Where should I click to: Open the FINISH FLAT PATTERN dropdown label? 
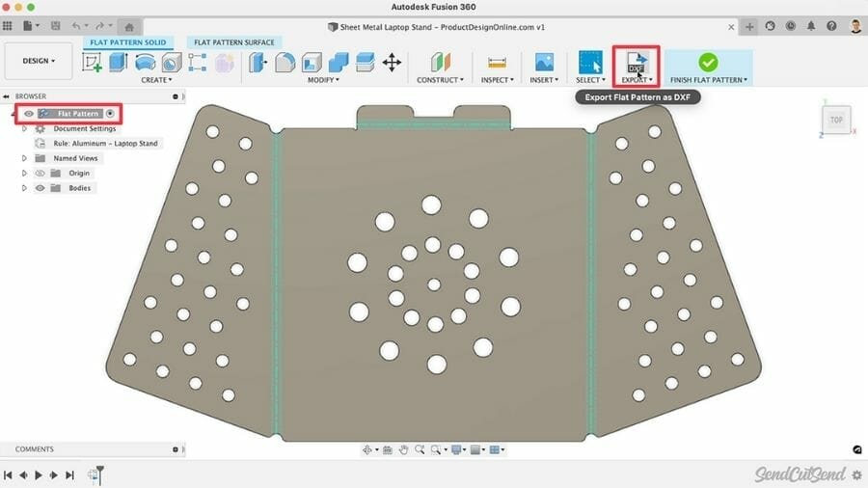(x=709, y=80)
